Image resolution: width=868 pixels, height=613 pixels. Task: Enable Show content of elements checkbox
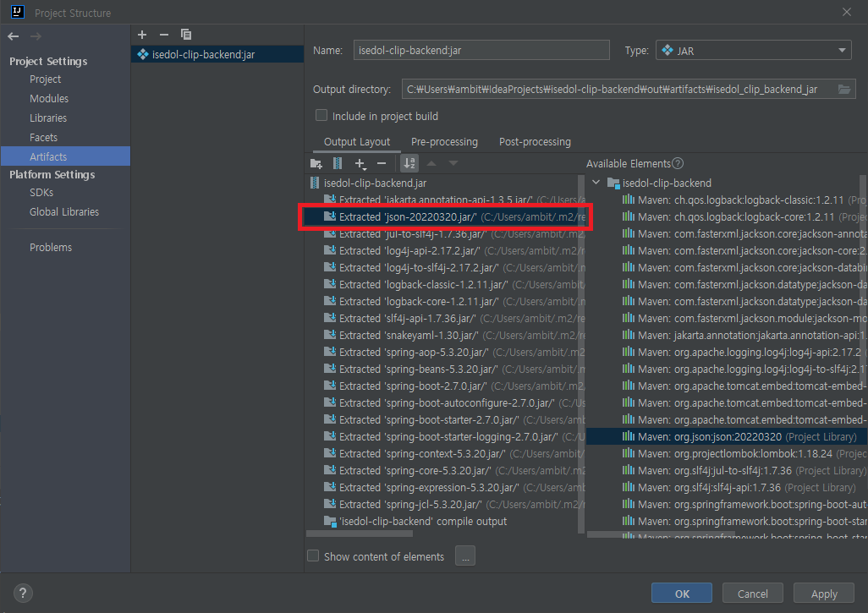point(313,556)
